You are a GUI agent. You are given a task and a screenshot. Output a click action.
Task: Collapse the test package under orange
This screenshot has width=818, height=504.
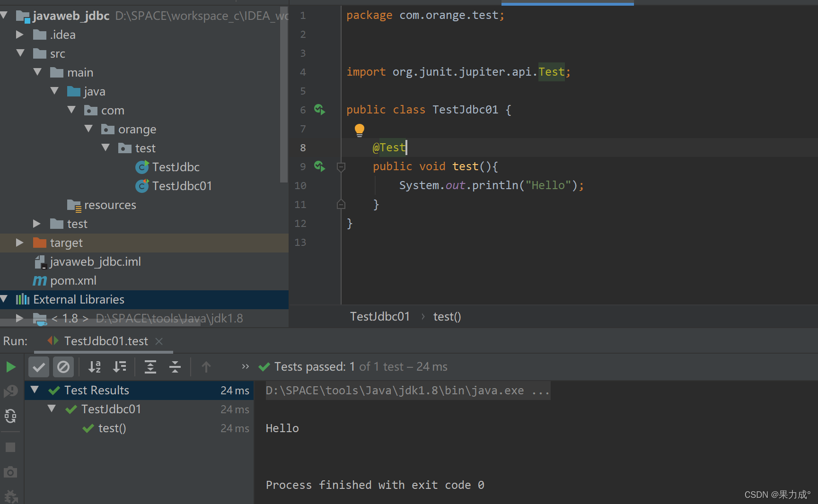pyautogui.click(x=106, y=148)
